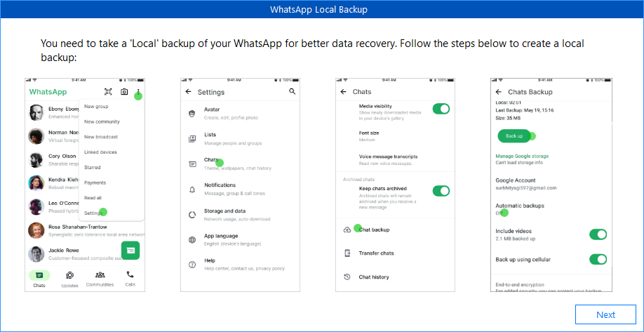Viewport: 644px width, 332px height.
Task: Click the App language globe icon
Action: coord(192,239)
